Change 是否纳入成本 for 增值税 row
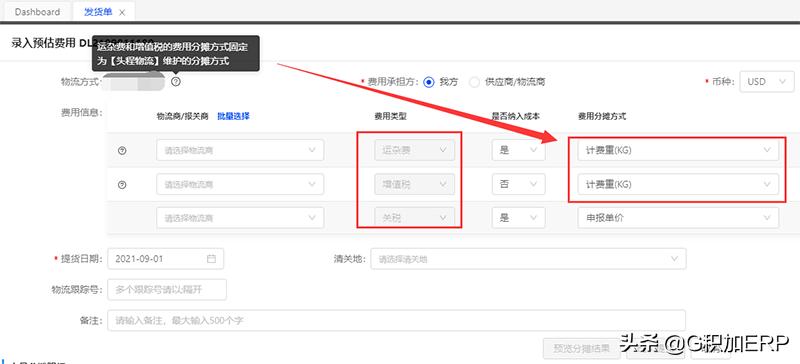The image size is (800, 364). (x=518, y=184)
